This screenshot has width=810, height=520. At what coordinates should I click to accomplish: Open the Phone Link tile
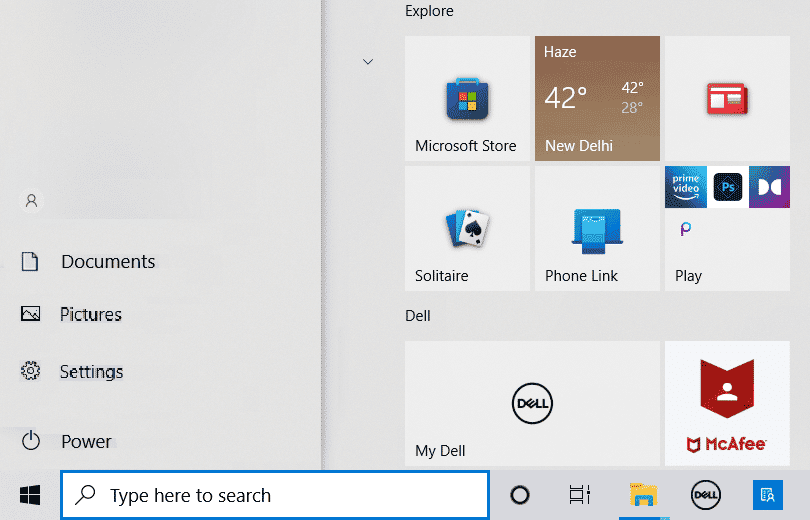click(x=597, y=228)
